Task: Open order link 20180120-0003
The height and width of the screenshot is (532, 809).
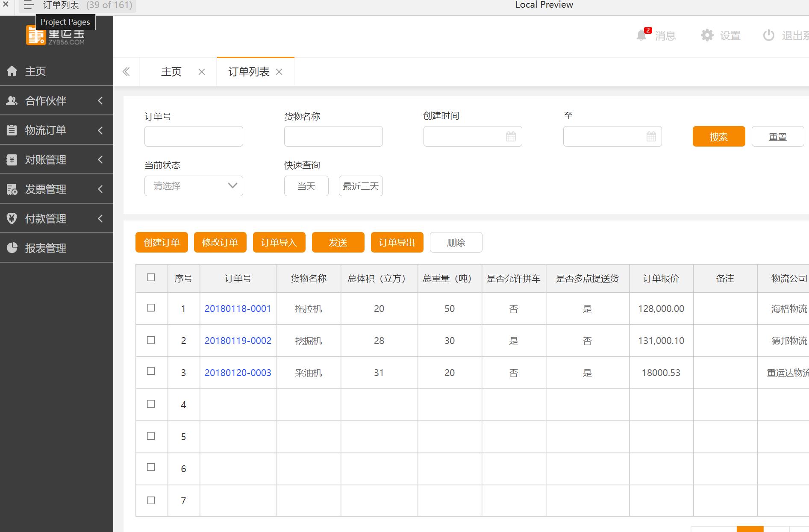Action: pyautogui.click(x=238, y=373)
